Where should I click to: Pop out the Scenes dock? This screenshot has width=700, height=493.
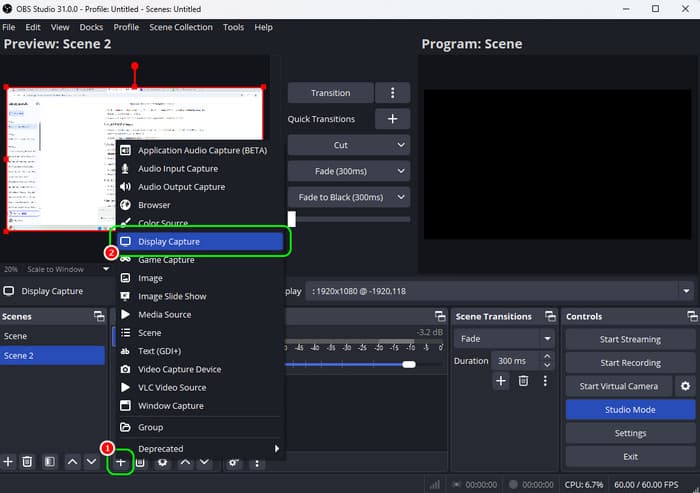pyautogui.click(x=99, y=316)
